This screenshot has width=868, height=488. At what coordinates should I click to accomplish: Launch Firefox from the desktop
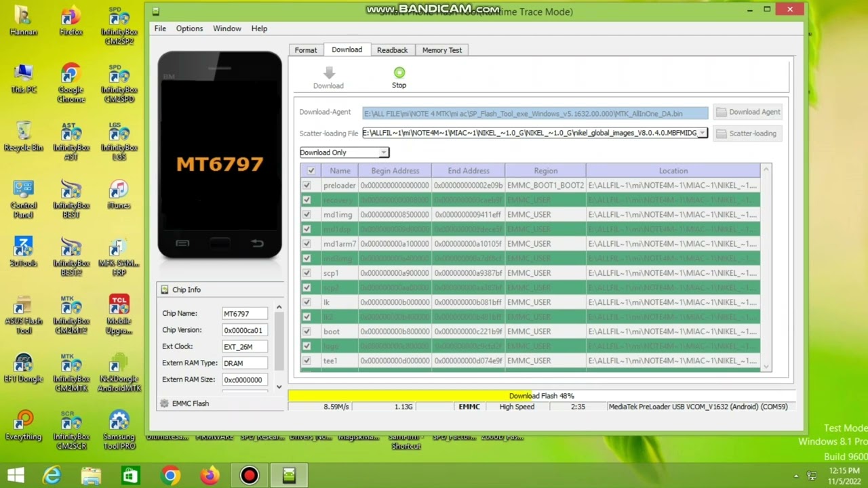pos(71,21)
